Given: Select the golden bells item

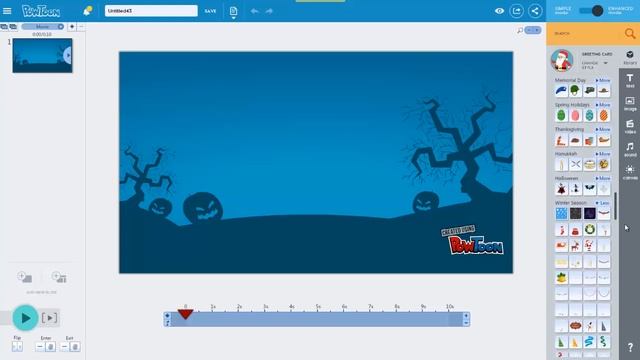Looking at the screenshot, I should [x=561, y=278].
